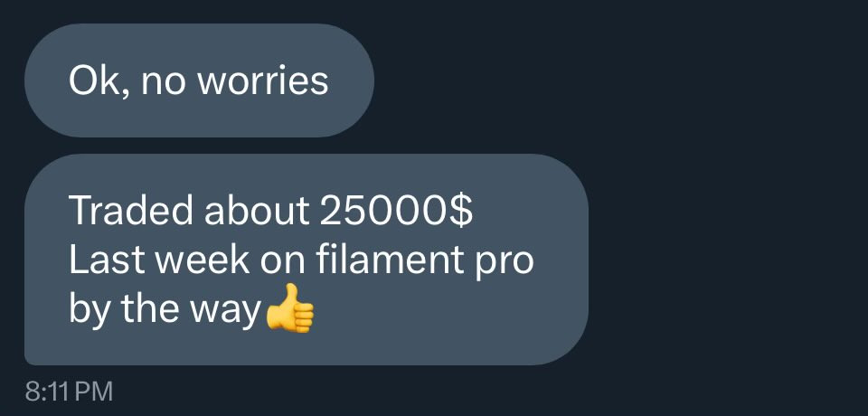Screen dimensions: 868x416
Task: Click the thumbs-up emoji in message
Action: coord(290,308)
